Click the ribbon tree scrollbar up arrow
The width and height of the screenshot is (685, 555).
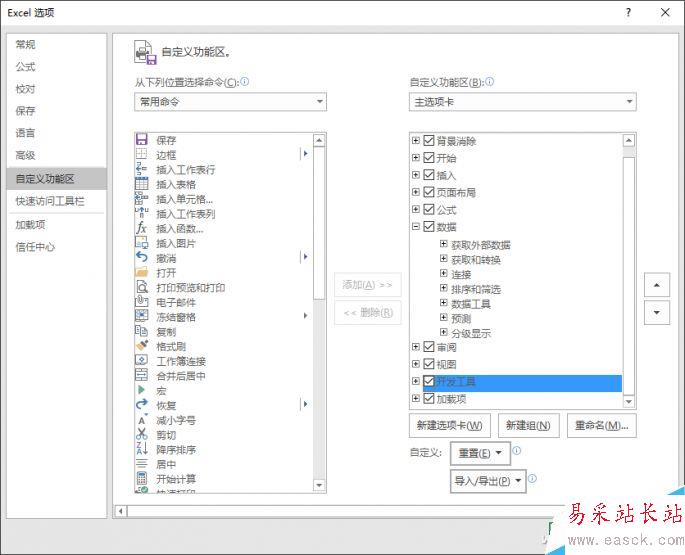[x=629, y=140]
